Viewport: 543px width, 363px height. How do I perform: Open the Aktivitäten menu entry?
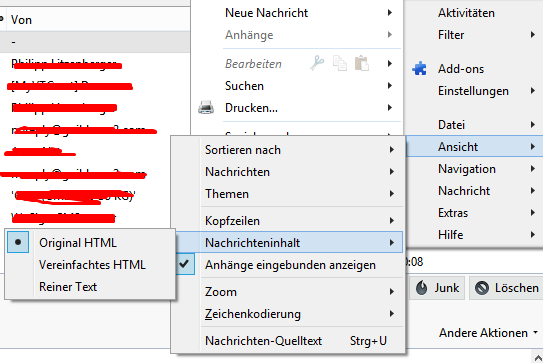pos(473,13)
